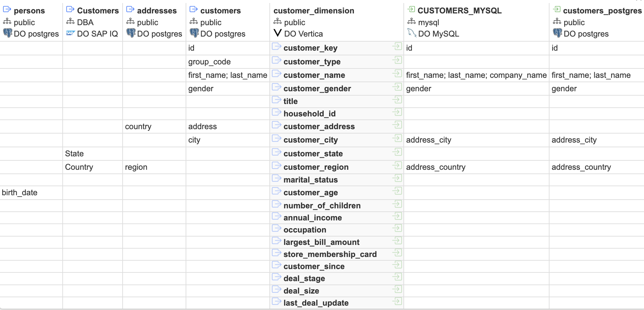Viewport: 644px width, 310px height.
Task: Click the outgoing arrow icon on customer_key row
Action: (276, 47)
